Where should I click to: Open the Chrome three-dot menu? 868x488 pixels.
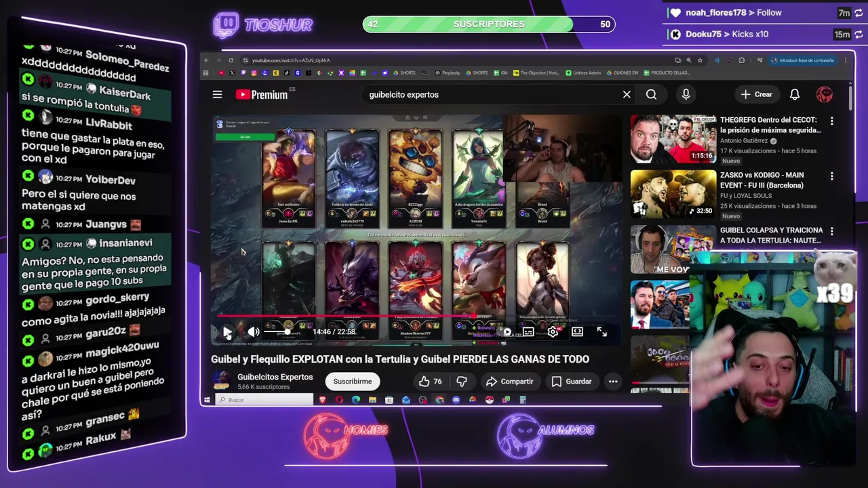(846, 60)
